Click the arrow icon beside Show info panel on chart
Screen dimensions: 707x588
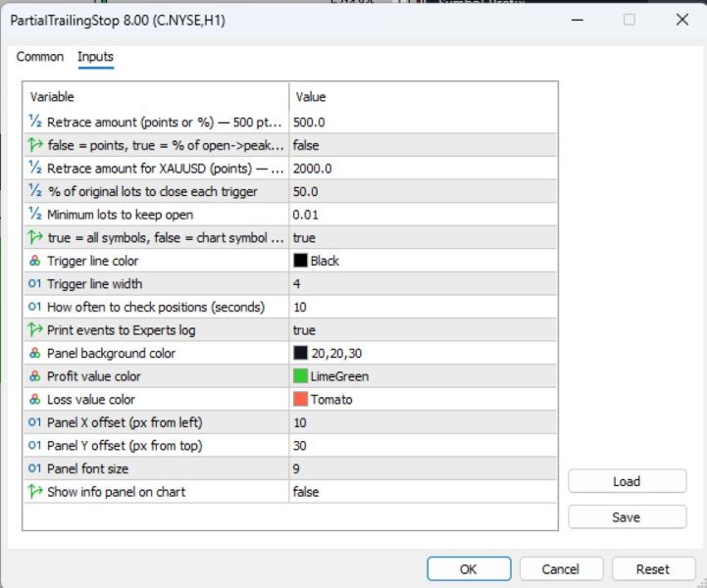34,492
